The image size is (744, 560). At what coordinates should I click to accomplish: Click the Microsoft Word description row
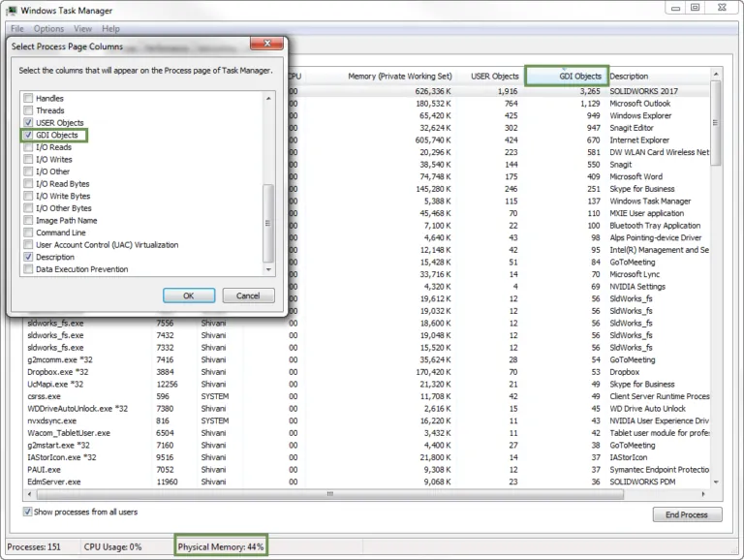point(635,176)
